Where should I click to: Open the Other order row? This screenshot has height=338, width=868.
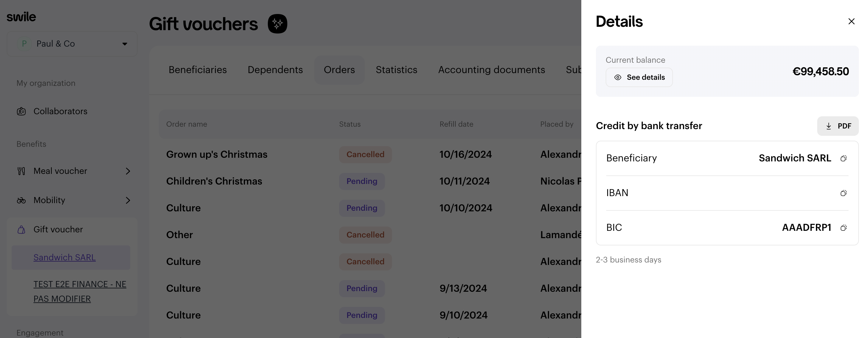coord(179,235)
